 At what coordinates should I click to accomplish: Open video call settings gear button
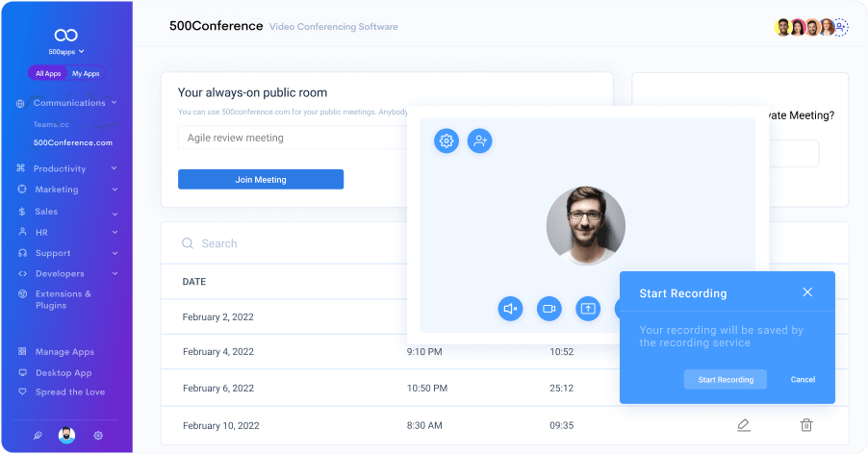(x=447, y=141)
